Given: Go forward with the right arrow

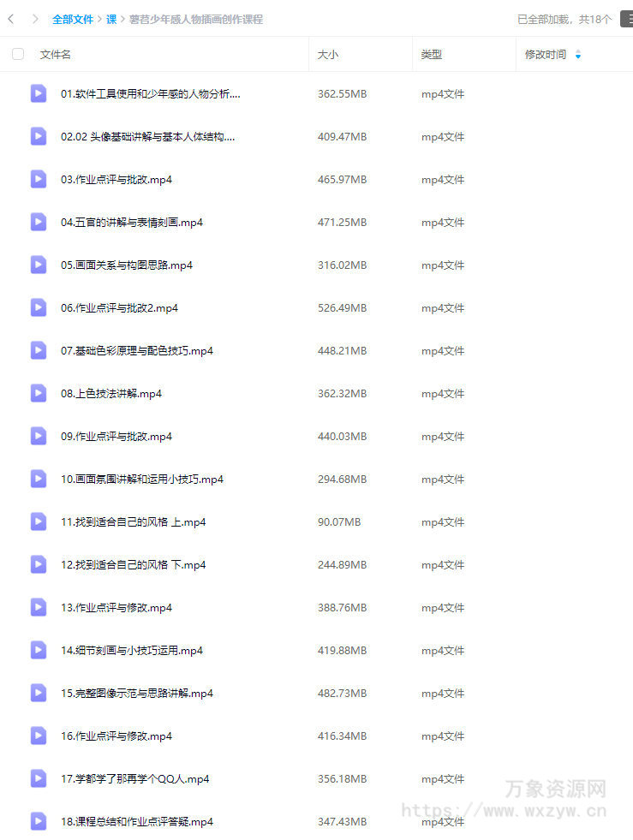Looking at the screenshot, I should [x=35, y=20].
